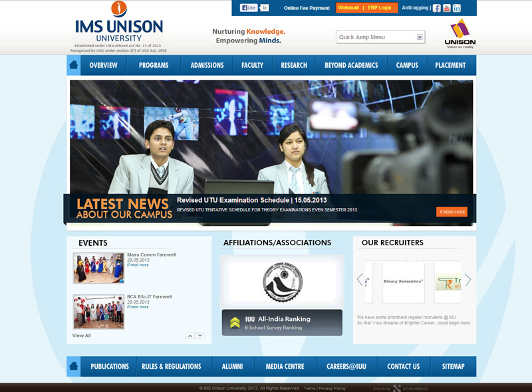Image resolution: width=532 pixels, height=392 pixels.
Task: Click the event date 29.05.2013
Action: click(x=138, y=260)
